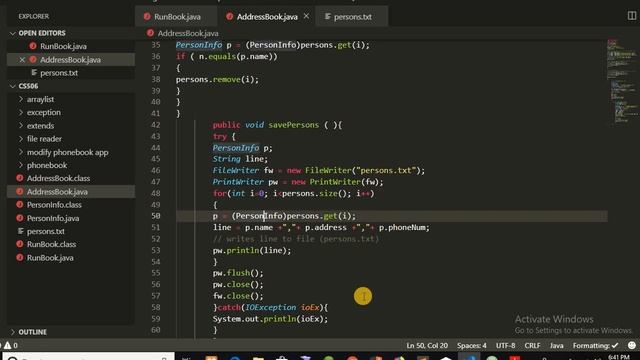Viewport: 640px width, 360px height.
Task: Open RunBook.java in the CS506 file tree
Action: pos(50,258)
